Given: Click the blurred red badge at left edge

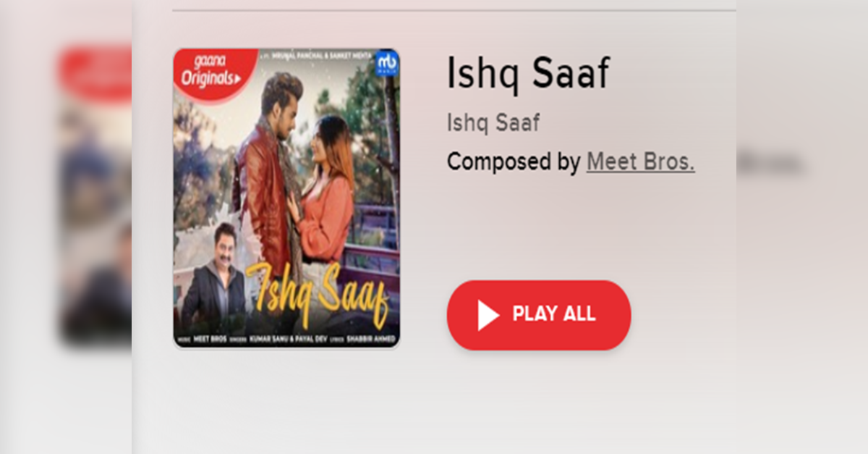Looking at the screenshot, I should tap(95, 72).
